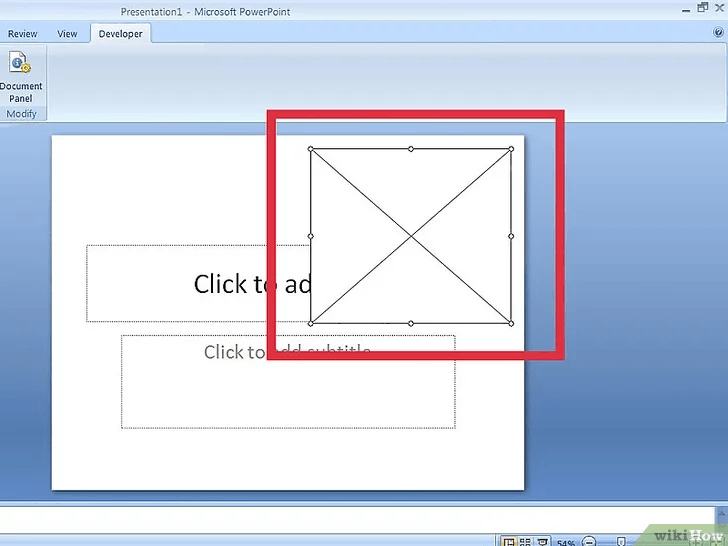The height and width of the screenshot is (546, 728).
Task: Click the Document Panel icon
Action: pyautogui.click(x=20, y=65)
